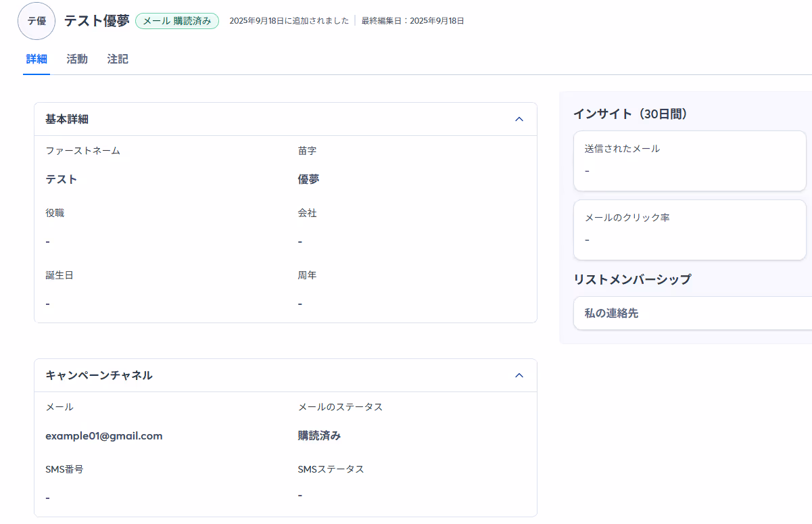Click the SMS番号 field label
812x524 pixels.
(x=64, y=469)
